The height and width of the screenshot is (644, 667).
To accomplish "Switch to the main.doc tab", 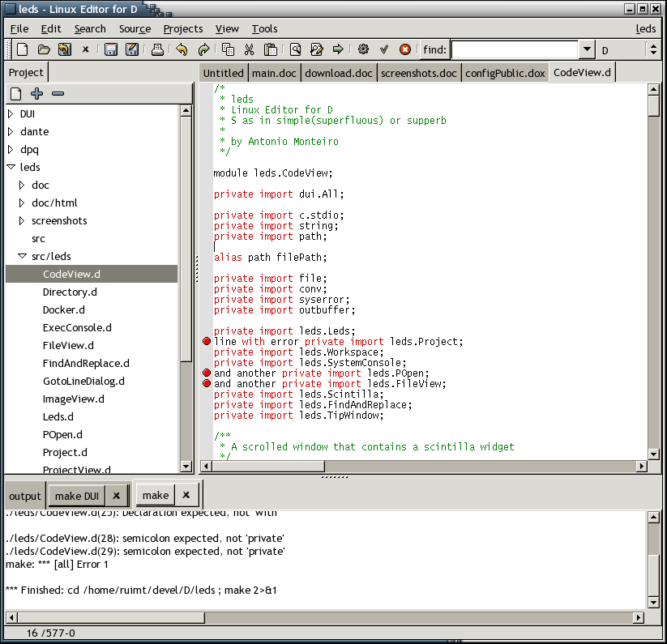I will tap(274, 73).
